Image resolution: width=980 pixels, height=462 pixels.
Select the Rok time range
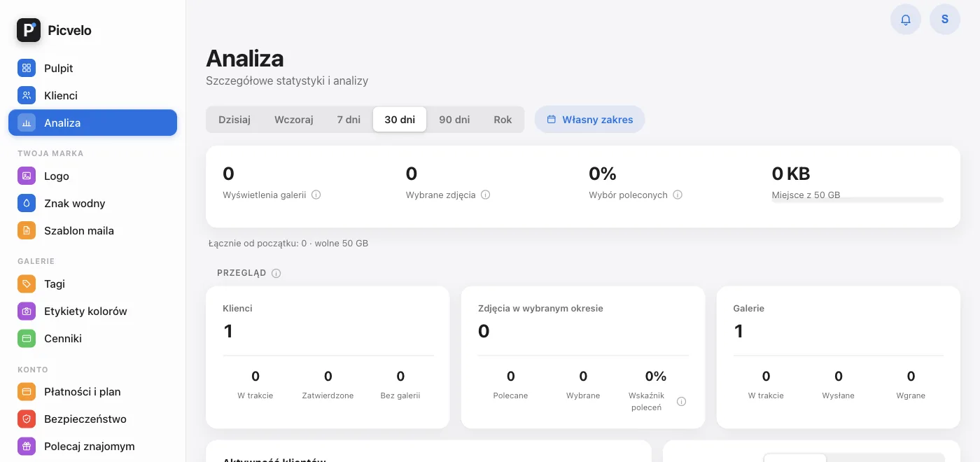(503, 119)
